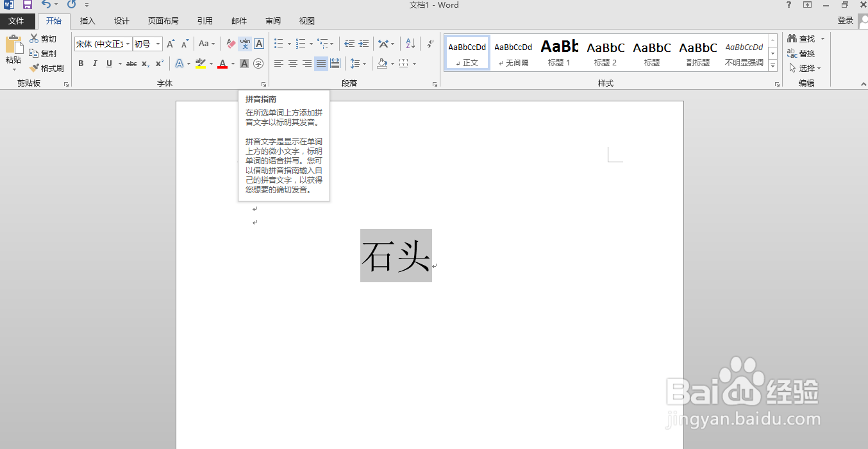Screen dimensions: 868x449
Task: Sort text with the A-Z sort icon
Action: 410,44
